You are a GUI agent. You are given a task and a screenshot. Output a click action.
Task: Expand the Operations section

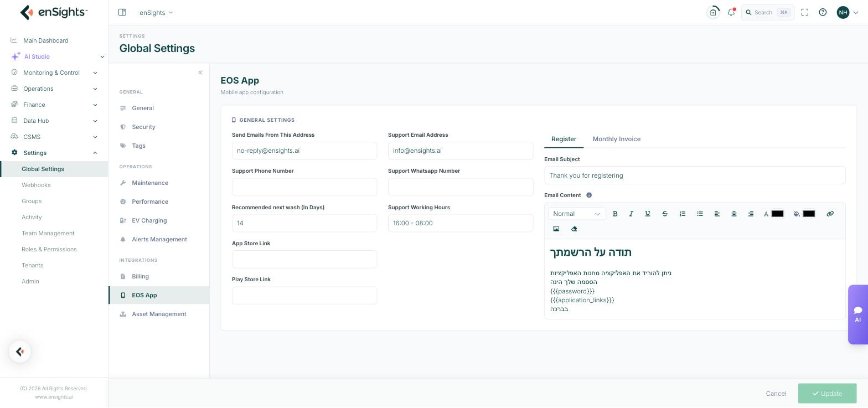tap(54, 89)
